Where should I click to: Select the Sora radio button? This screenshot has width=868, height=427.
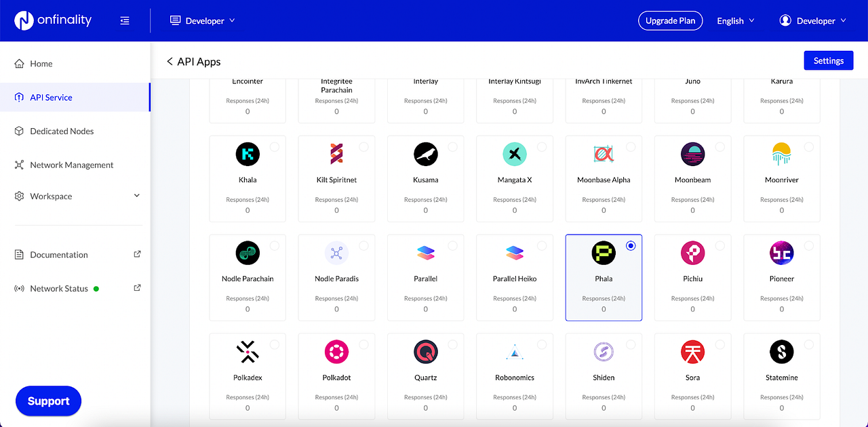pyautogui.click(x=720, y=344)
